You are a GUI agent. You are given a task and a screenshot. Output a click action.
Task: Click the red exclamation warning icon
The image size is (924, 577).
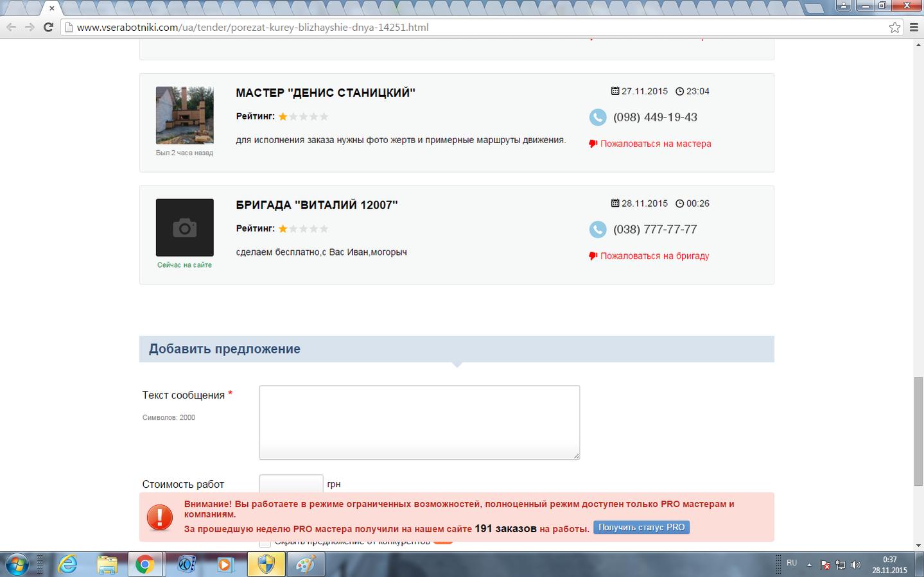click(x=160, y=517)
